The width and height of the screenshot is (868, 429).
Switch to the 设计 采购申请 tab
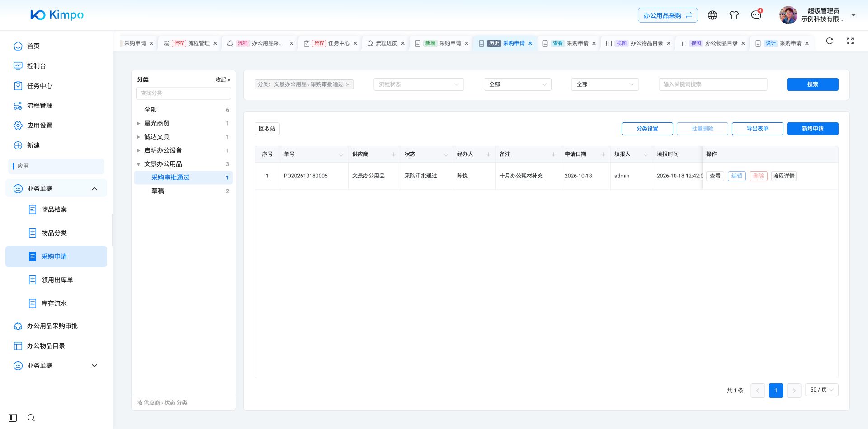[x=783, y=43]
